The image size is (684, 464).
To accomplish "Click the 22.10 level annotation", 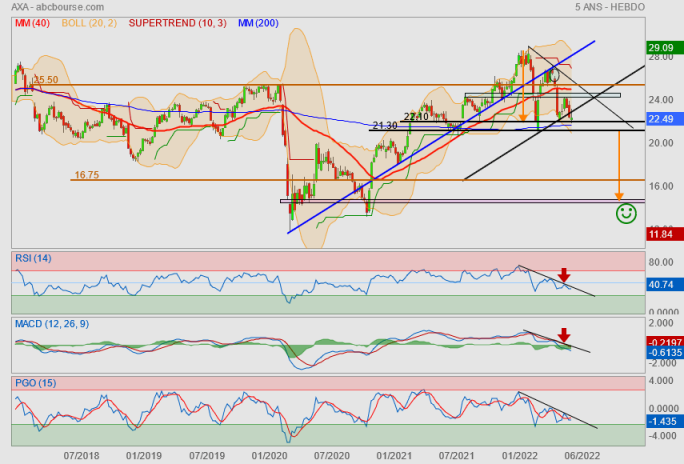I will point(416,116).
